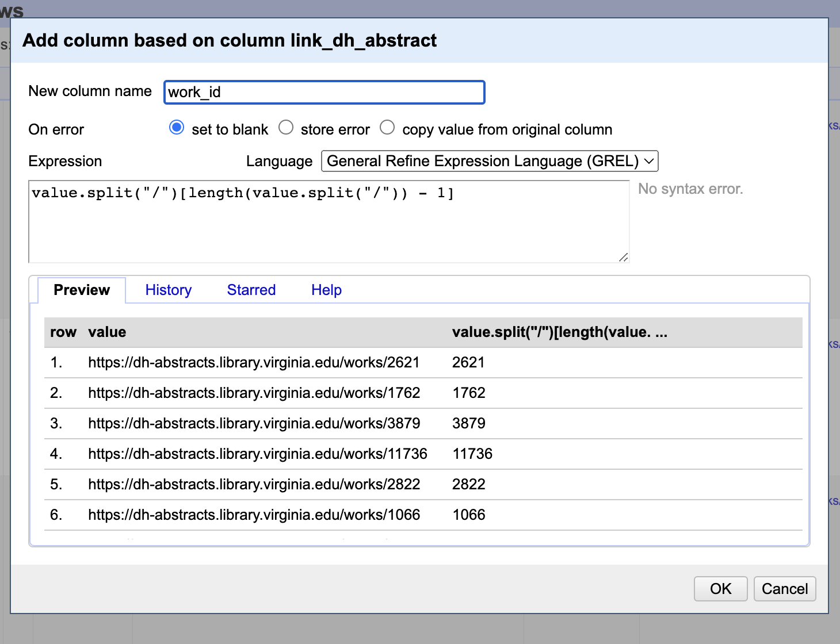
Task: Select the URL ending in works/2822
Action: click(x=254, y=484)
